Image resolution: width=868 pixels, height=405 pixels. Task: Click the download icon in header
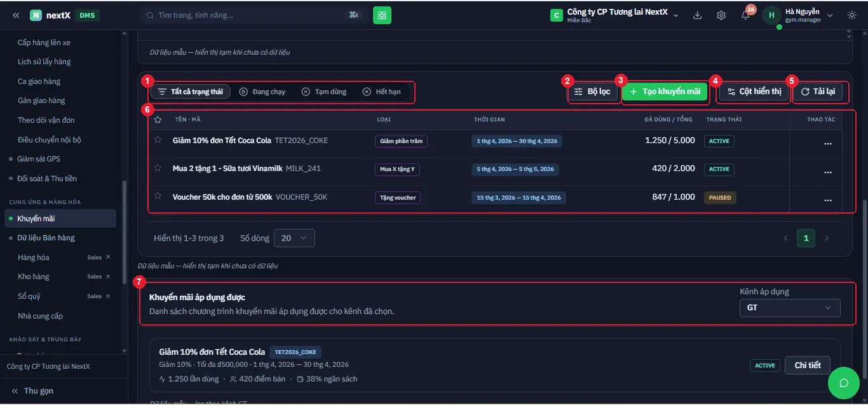coord(697,15)
